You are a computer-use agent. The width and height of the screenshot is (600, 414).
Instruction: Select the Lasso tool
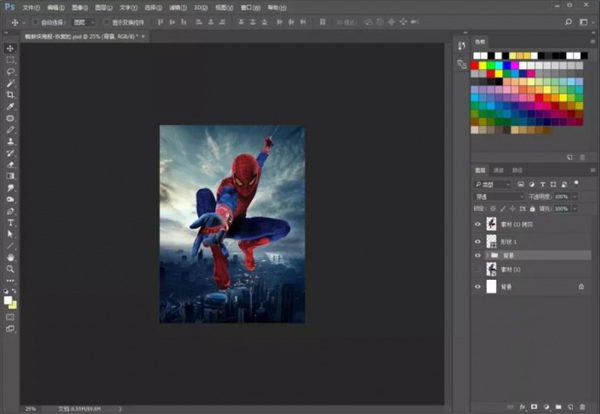pos(11,71)
